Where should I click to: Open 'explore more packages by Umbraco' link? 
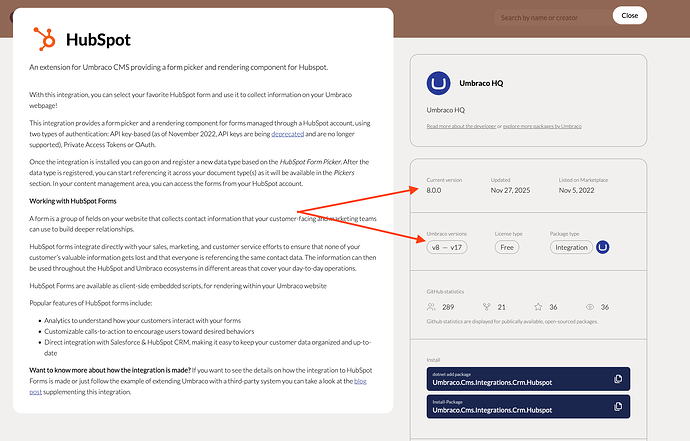coord(542,126)
